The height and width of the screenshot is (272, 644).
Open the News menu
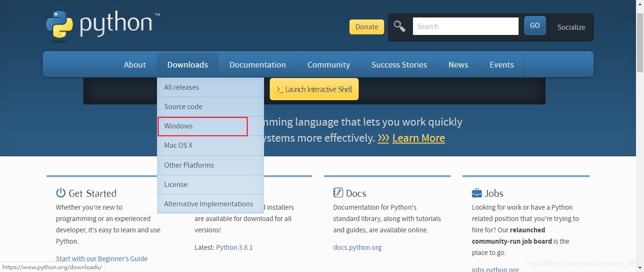pos(458,65)
